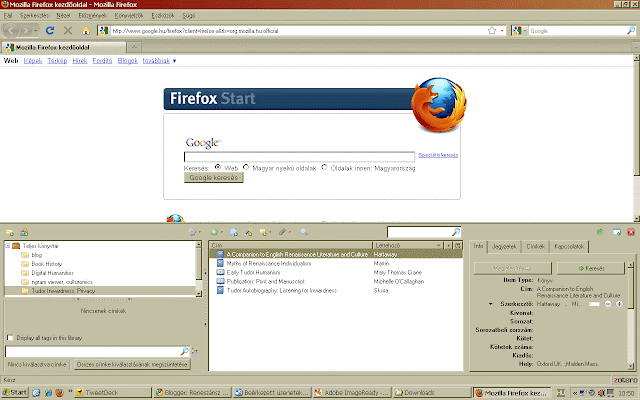Click the green new item icon
Image resolution: width=640 pixels, height=400 pixels.
(214, 232)
